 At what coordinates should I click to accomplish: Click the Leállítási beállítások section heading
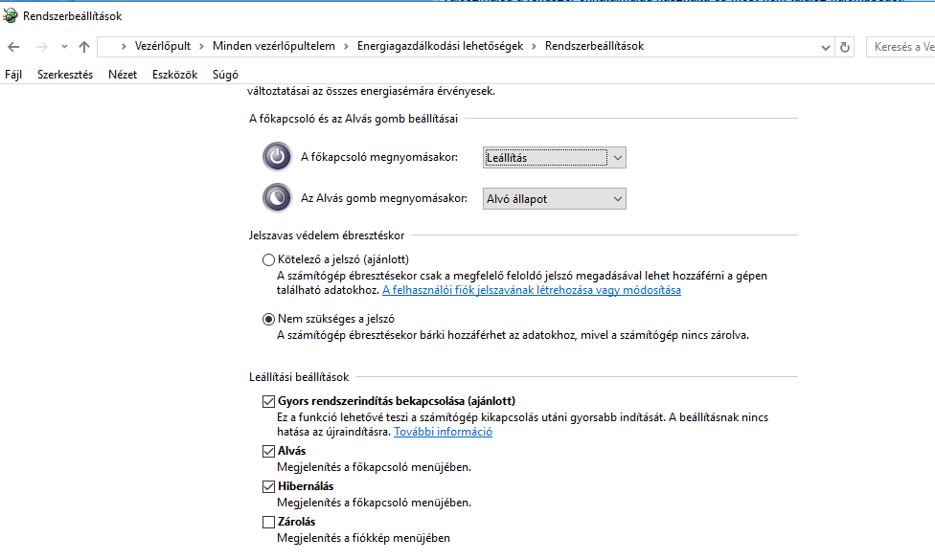point(299,377)
